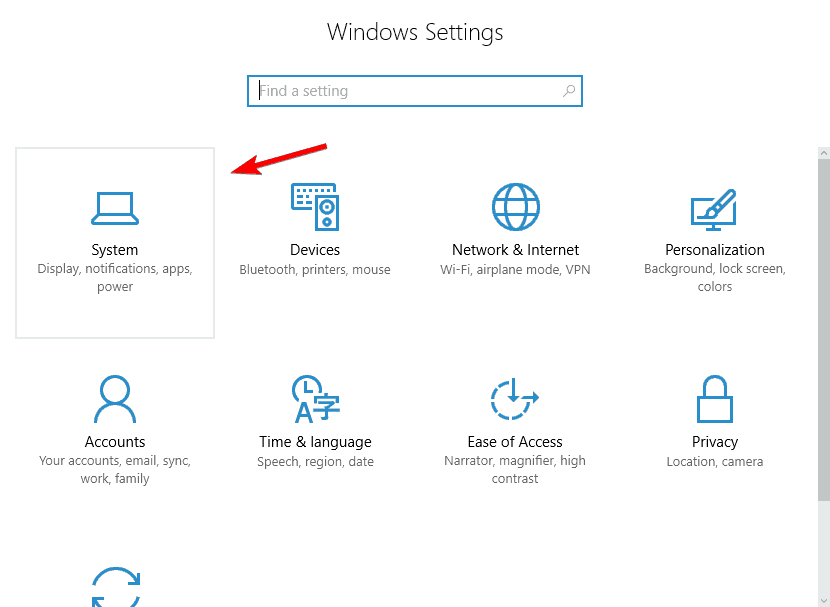Open the Privacy padlock icon

tap(715, 399)
